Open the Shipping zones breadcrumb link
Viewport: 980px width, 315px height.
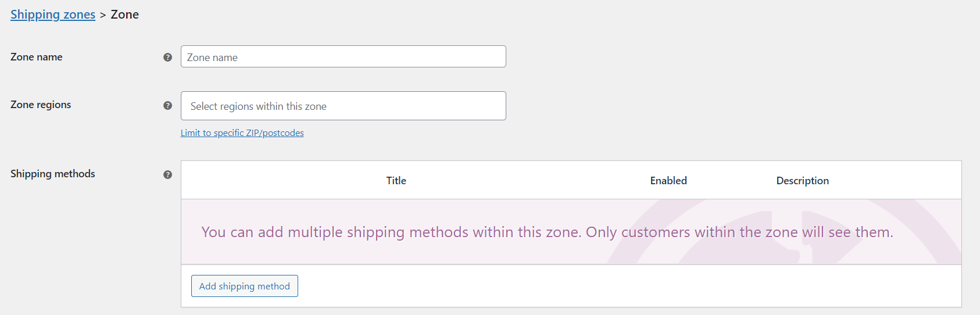[53, 15]
